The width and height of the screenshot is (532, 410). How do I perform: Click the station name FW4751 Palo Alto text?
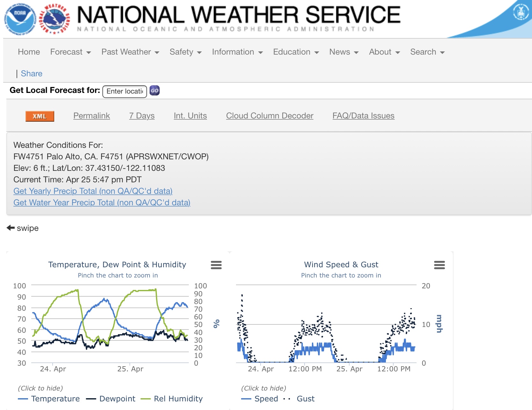point(111,156)
